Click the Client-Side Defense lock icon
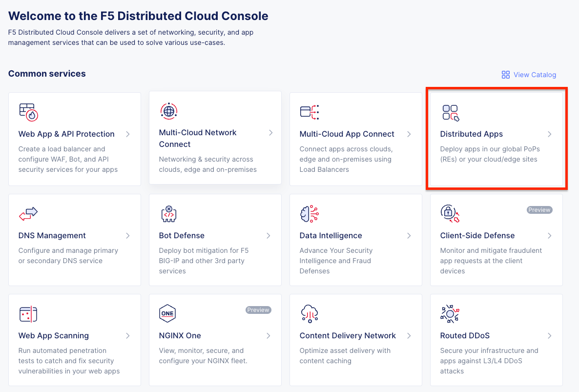This screenshot has height=392, width=579. pyautogui.click(x=450, y=213)
